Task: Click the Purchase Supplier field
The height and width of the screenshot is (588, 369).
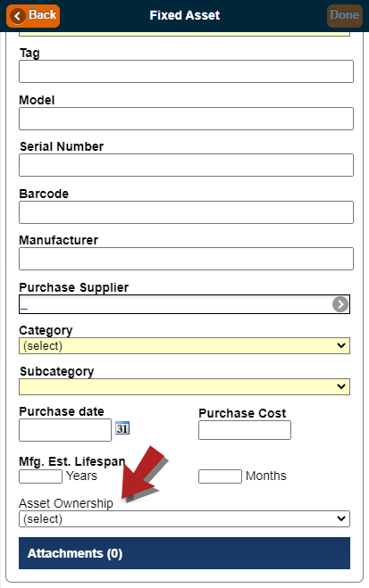Action: coord(176,304)
